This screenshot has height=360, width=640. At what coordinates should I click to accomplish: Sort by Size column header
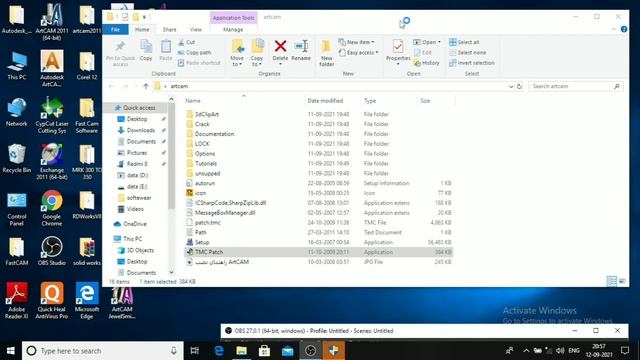(x=436, y=100)
